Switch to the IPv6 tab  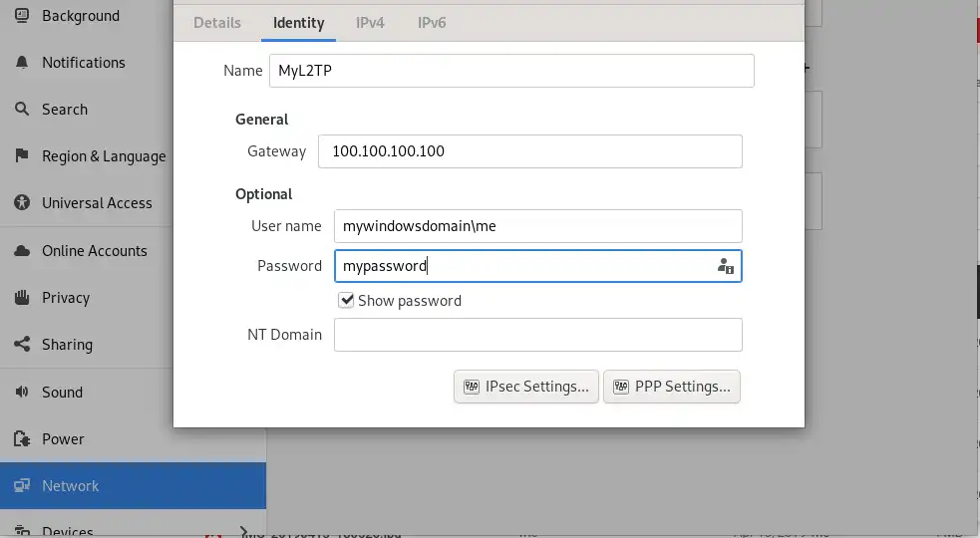pyautogui.click(x=432, y=23)
